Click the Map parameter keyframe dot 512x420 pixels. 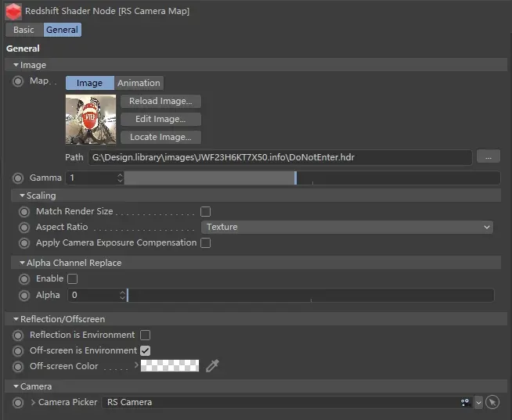[18, 81]
